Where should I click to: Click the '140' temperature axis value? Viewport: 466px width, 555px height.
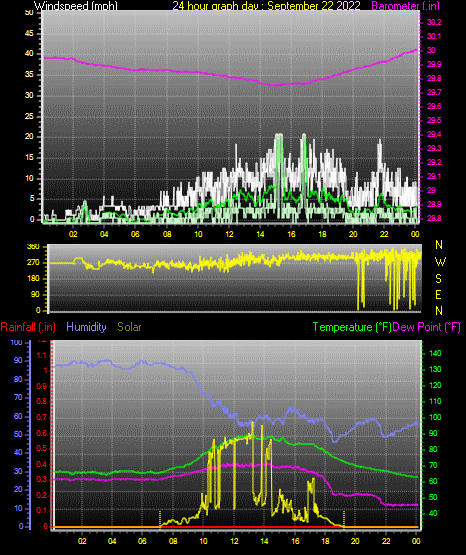pos(435,353)
